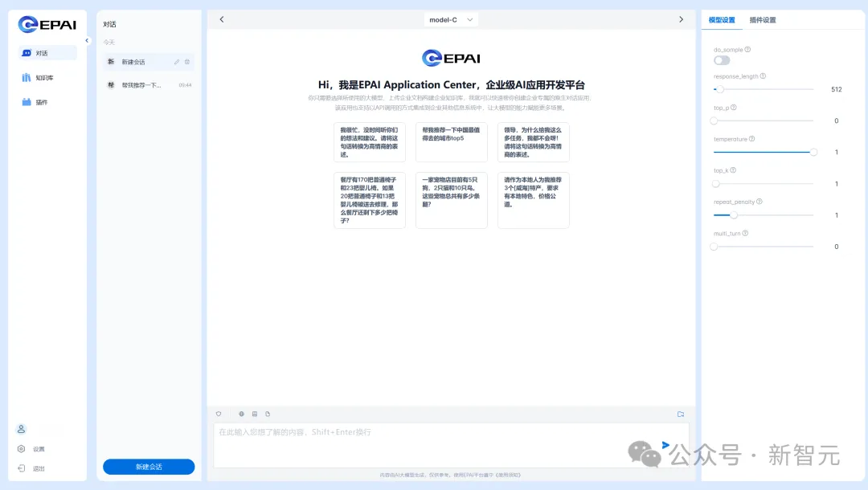
Task: Click the help icon next to repeat_penalty
Action: coord(759,202)
